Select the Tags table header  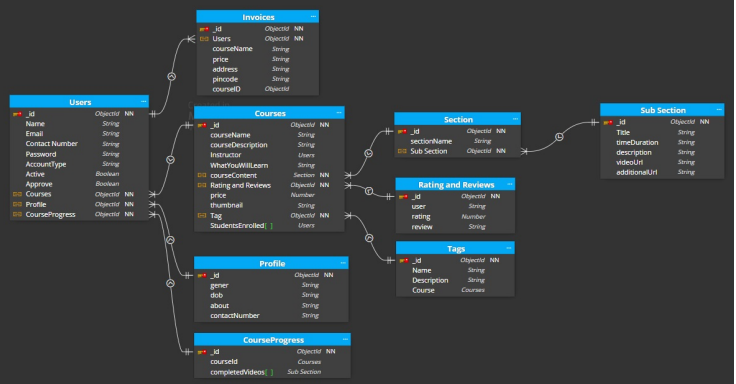(455, 248)
